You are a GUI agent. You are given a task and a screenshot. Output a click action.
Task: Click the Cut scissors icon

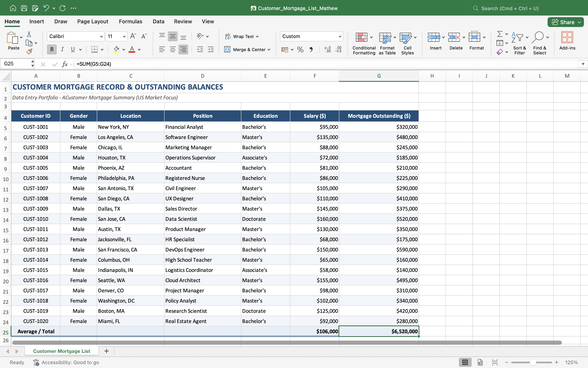pos(29,34)
